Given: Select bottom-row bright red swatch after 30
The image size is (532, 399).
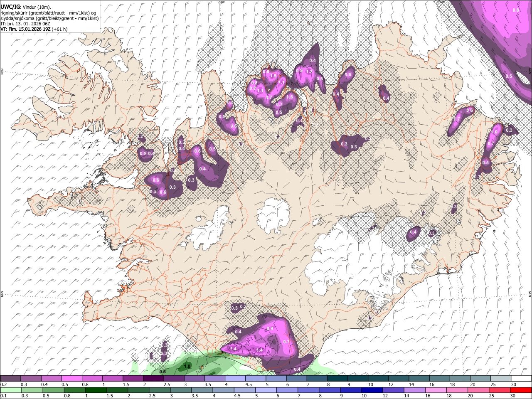Looking at the screenshot, I should click(x=521, y=390).
